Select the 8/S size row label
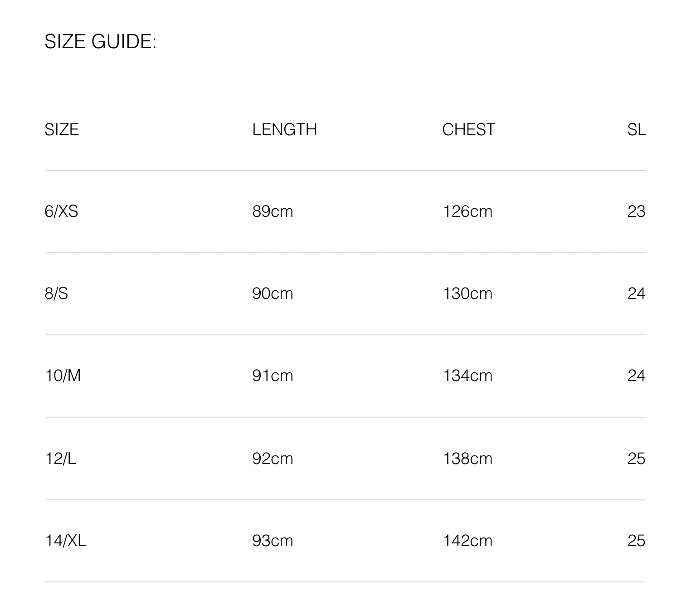Screen dimensions: 682x616 (56, 293)
